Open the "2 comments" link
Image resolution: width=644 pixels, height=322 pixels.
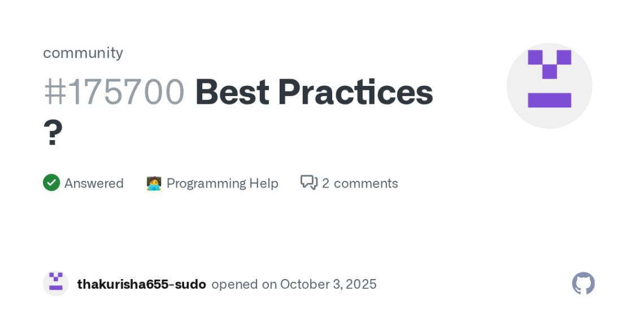tap(360, 183)
